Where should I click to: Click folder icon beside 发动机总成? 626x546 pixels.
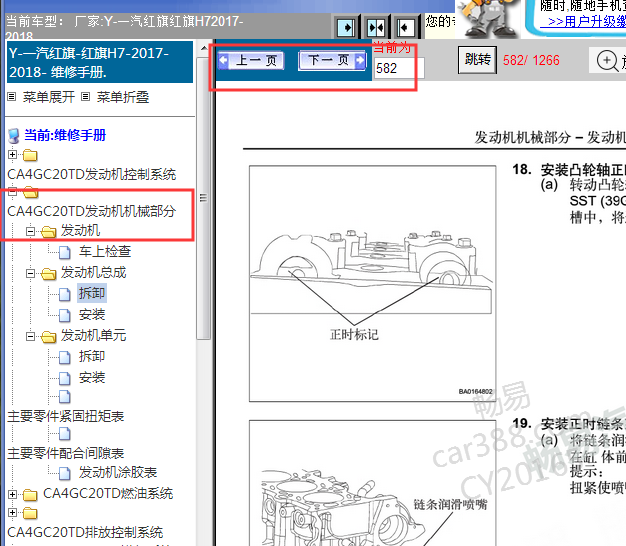tap(49, 274)
